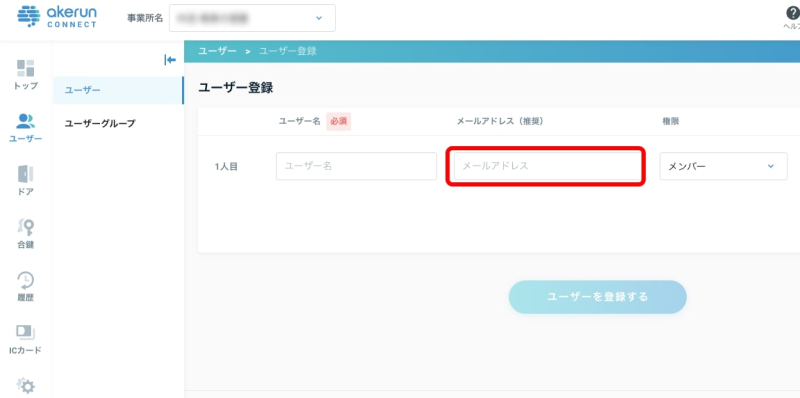The width and height of the screenshot is (800, 398).
Task: Open the help question mark icon
Action: (x=792, y=13)
